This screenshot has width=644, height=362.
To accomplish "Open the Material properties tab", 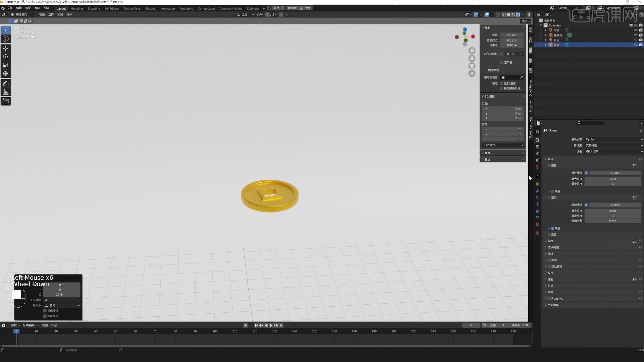I will point(537,225).
